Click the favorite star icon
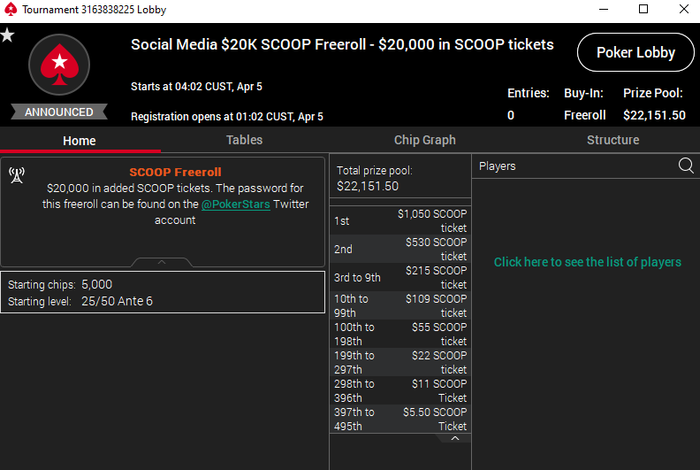700x470 pixels. point(8,35)
